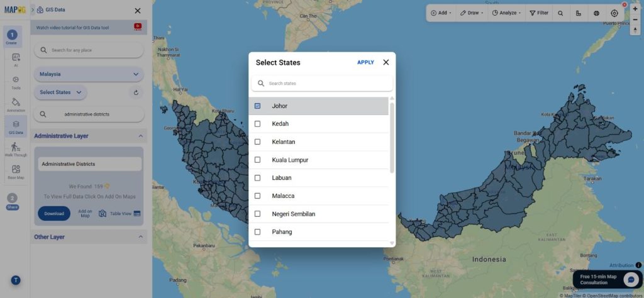
Task: Enable the Labuan checkbox
Action: click(257, 178)
